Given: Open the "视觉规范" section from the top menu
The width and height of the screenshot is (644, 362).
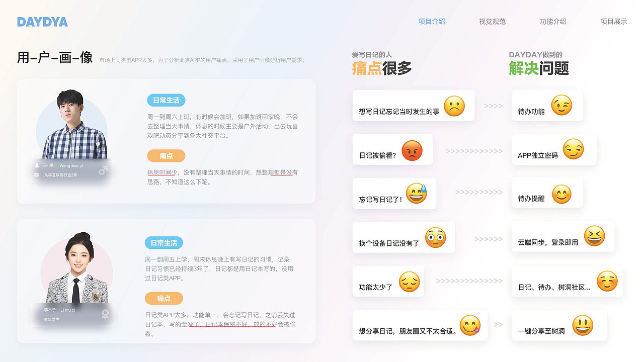Looking at the screenshot, I should tap(492, 22).
